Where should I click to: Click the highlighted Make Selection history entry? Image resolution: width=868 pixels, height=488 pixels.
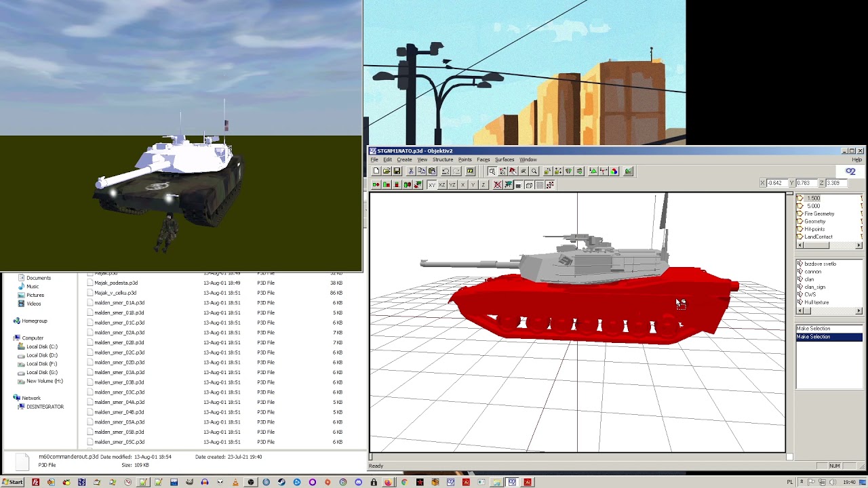(x=829, y=337)
